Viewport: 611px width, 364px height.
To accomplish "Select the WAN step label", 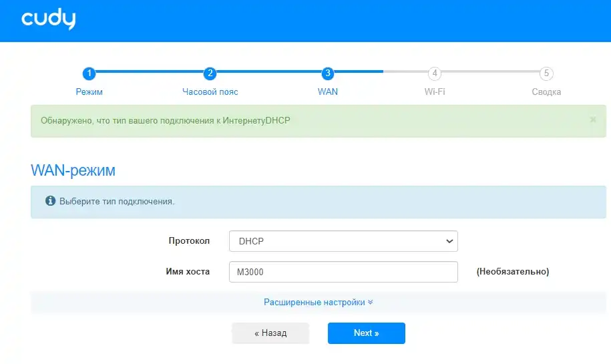I will click(328, 92).
